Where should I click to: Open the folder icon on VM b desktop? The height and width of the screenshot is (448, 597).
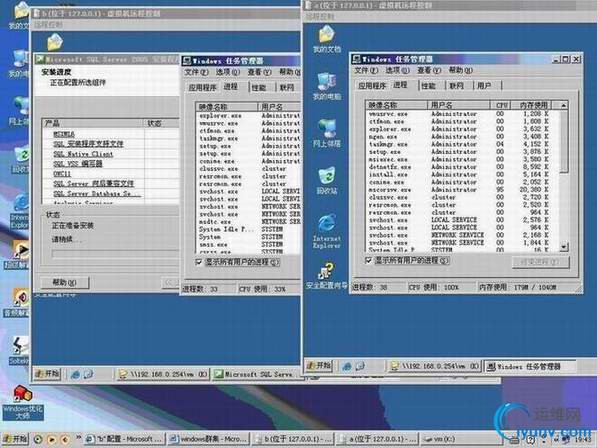55,42
